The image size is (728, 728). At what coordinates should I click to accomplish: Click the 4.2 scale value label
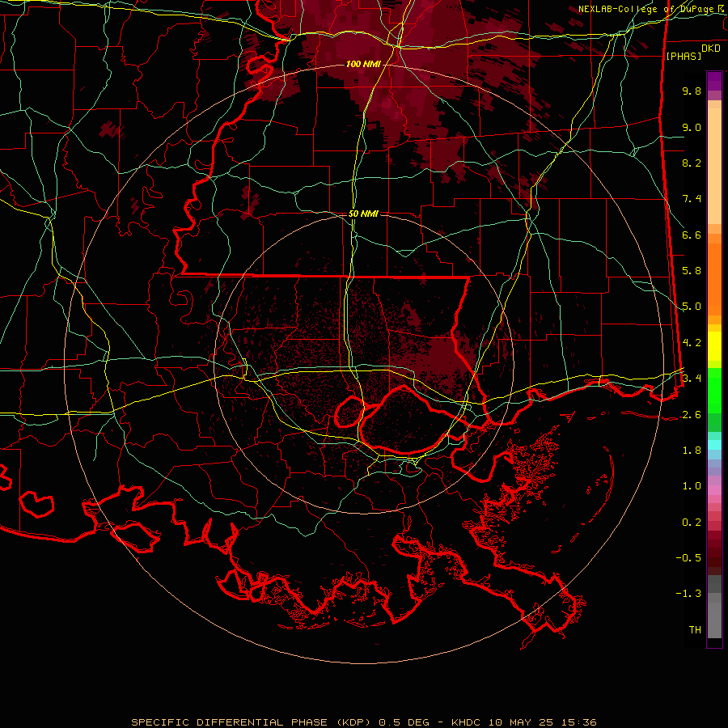click(x=692, y=343)
